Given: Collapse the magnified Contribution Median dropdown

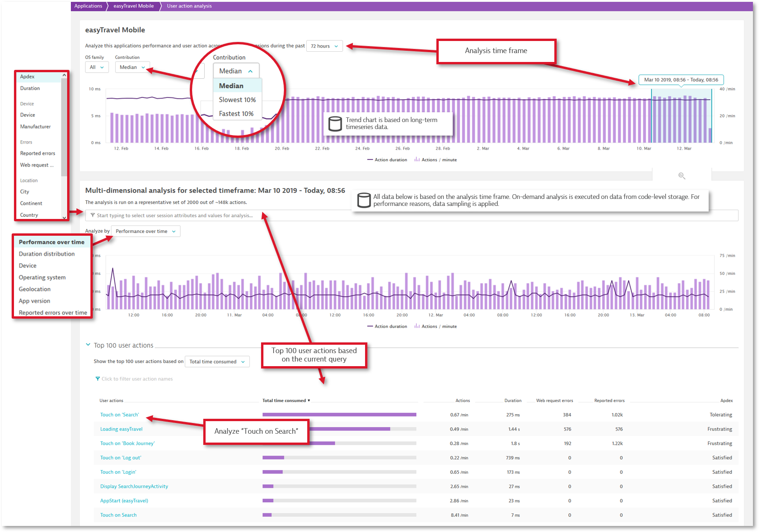Looking at the screenshot, I should click(236, 71).
